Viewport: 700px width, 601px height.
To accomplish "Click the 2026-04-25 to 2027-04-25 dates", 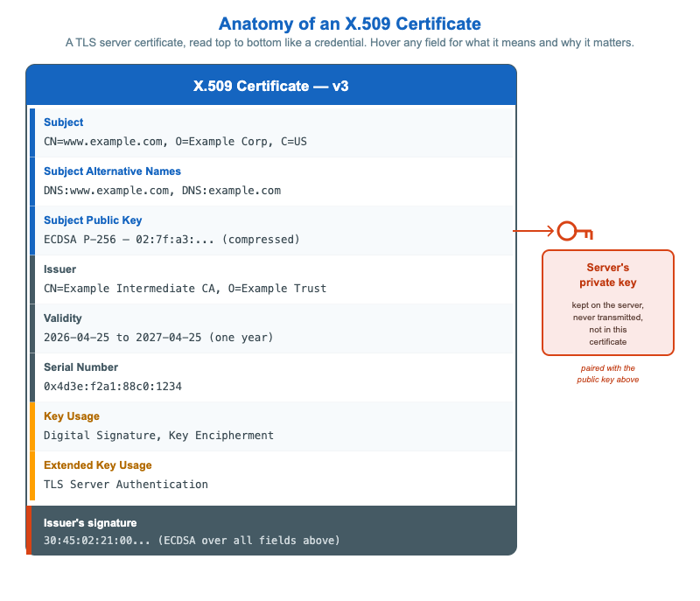I will 158,338.
